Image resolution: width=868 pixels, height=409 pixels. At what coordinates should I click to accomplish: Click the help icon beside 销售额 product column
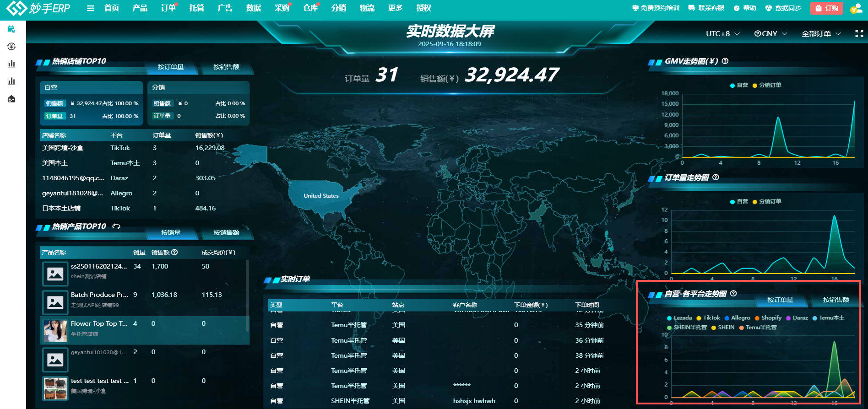coord(174,252)
